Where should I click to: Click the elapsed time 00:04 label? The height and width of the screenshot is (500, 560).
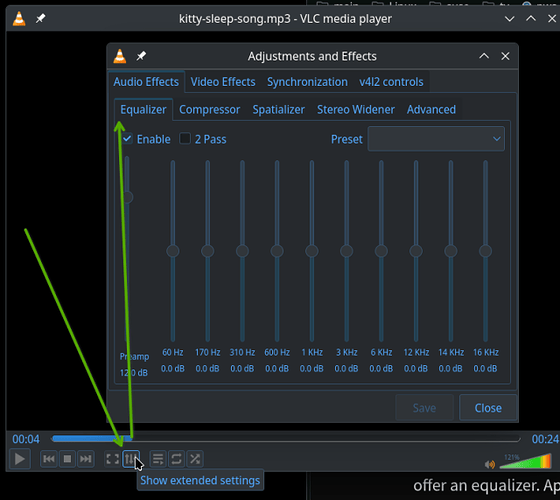[26, 439]
